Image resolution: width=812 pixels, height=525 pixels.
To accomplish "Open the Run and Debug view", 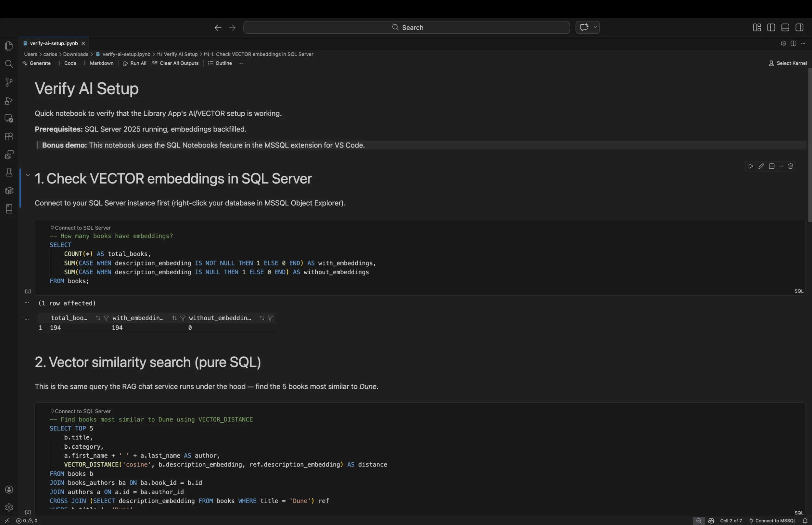I will (x=9, y=101).
